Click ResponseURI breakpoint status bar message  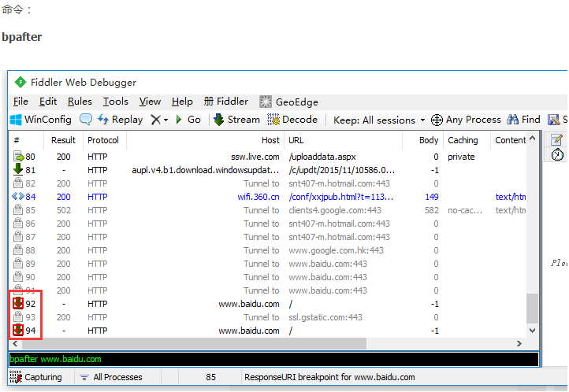click(x=329, y=377)
